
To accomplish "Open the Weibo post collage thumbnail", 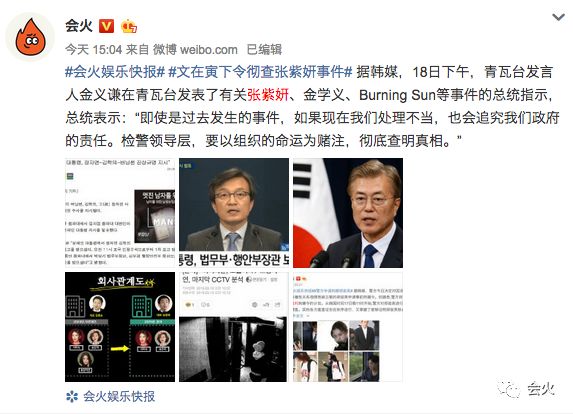I will 348,327.
